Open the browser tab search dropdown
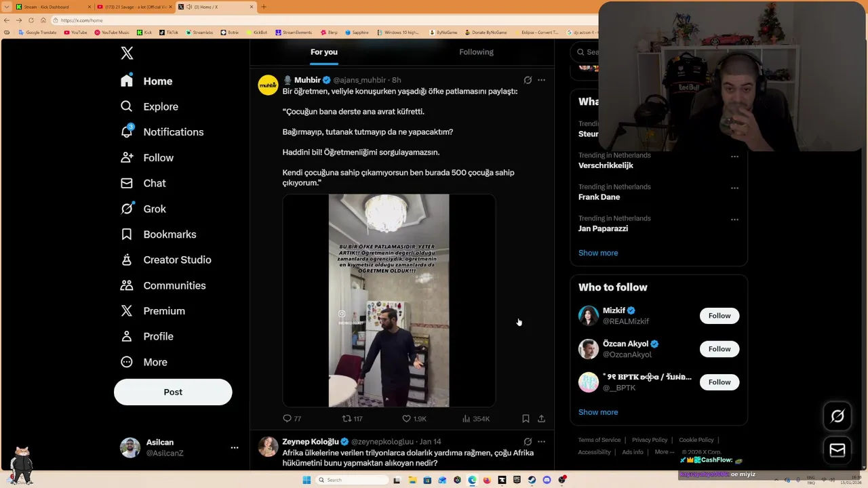868x488 pixels. point(7,7)
